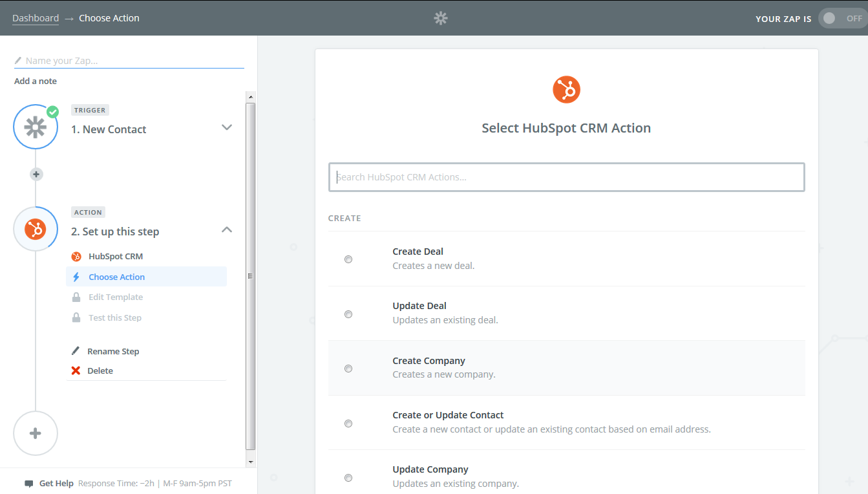The height and width of the screenshot is (494, 868).
Task: Click the Create Deal title text
Action: [418, 252]
